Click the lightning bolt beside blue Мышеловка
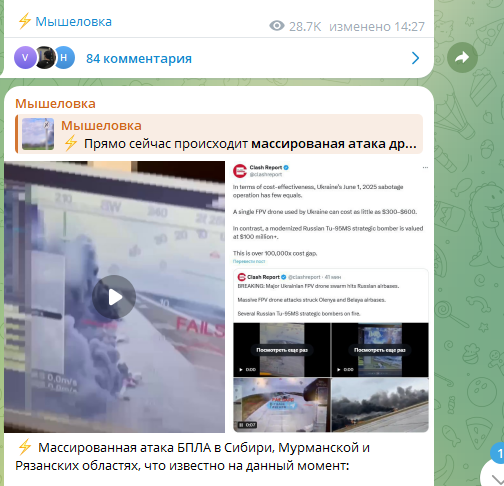The image size is (504, 486). point(24,21)
